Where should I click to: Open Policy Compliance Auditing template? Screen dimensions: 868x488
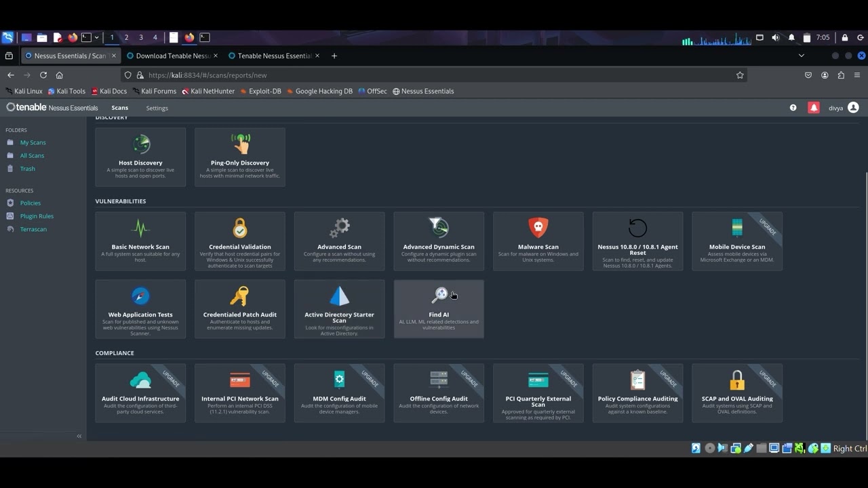[637, 393]
